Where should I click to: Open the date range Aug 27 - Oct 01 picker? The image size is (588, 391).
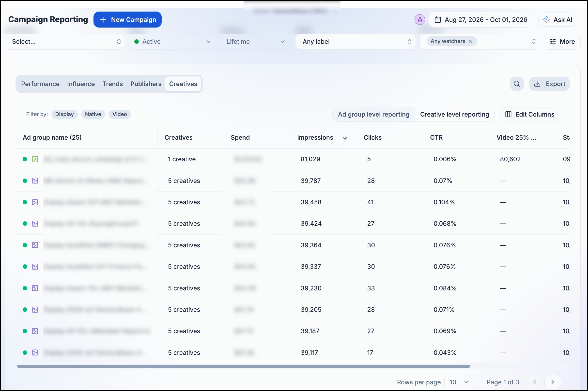(x=481, y=20)
